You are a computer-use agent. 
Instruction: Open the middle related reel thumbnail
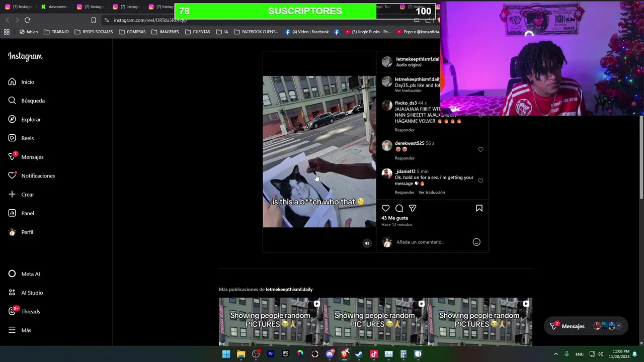pos(375,322)
